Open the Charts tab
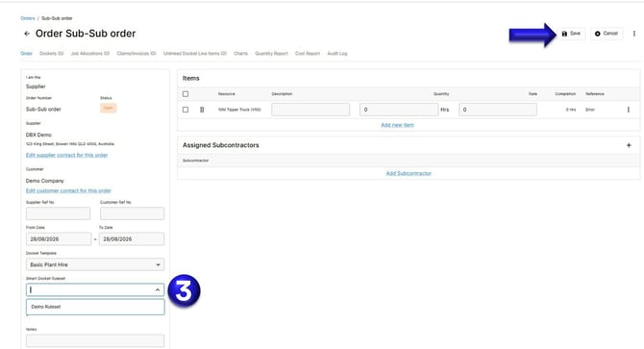The height and width of the screenshot is (349, 644). point(240,54)
